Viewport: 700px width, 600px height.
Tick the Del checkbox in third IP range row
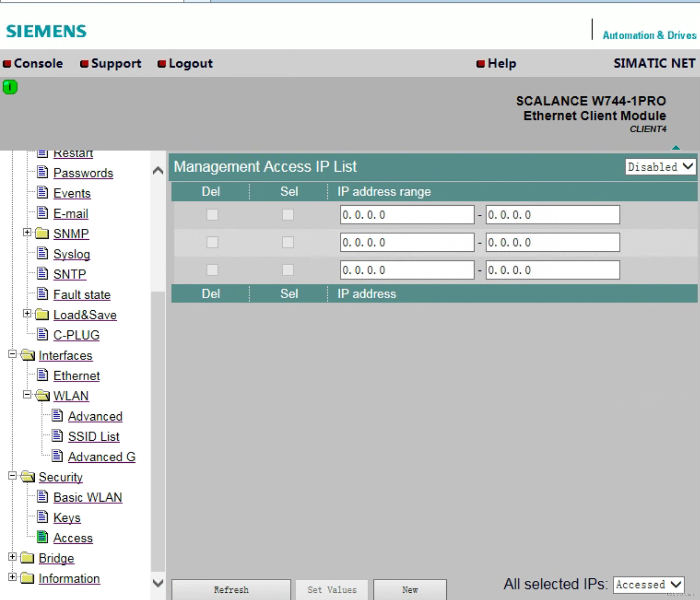coord(212,270)
